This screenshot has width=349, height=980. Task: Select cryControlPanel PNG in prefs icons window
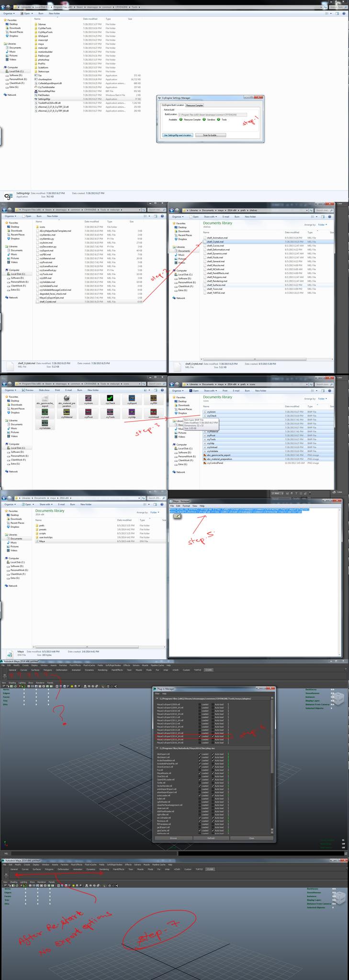tap(214, 463)
